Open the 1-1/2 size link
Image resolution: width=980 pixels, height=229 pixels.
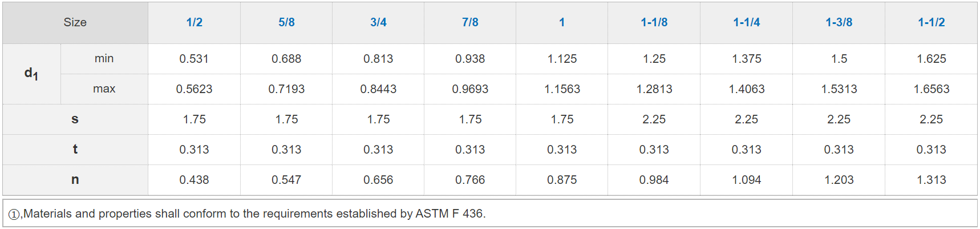[x=931, y=22]
